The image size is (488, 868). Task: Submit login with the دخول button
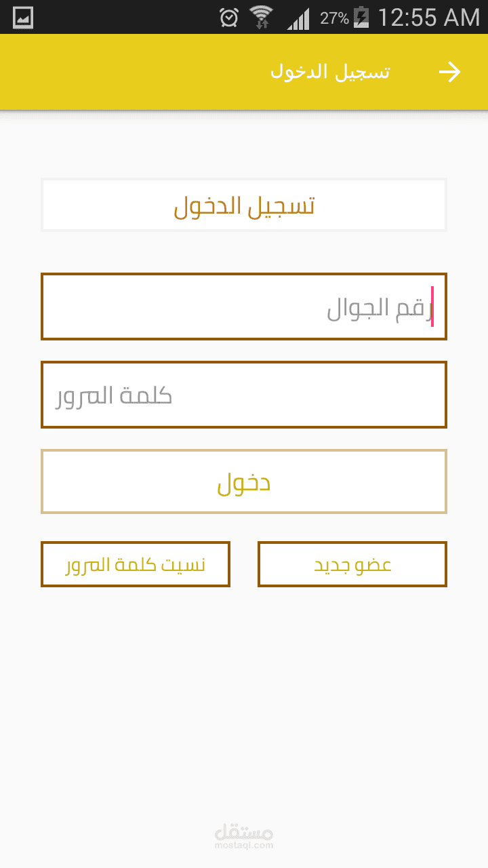coord(244,481)
